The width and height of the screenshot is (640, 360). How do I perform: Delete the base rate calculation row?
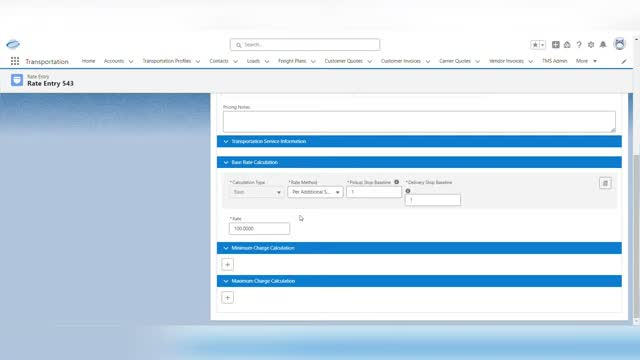pos(605,183)
